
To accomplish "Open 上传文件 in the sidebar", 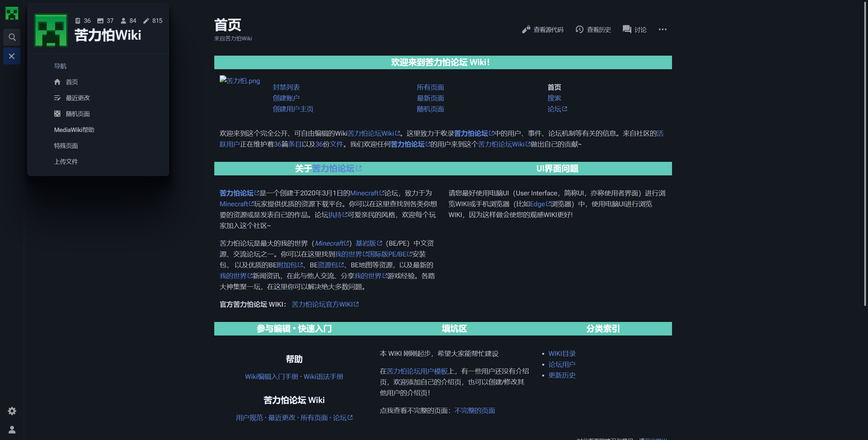I will 66,161.
